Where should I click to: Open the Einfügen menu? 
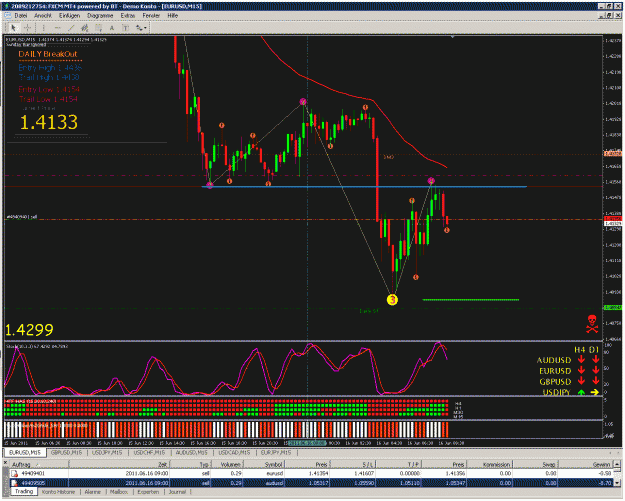coord(69,16)
